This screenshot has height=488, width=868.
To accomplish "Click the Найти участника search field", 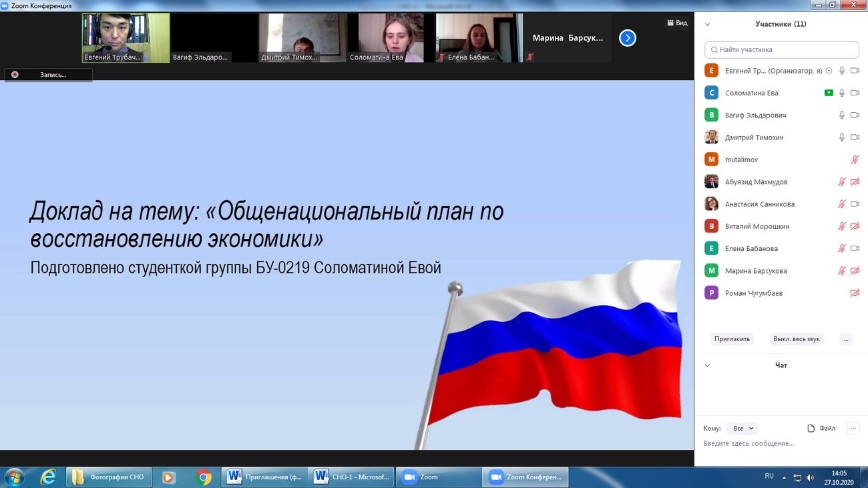I will coord(781,49).
